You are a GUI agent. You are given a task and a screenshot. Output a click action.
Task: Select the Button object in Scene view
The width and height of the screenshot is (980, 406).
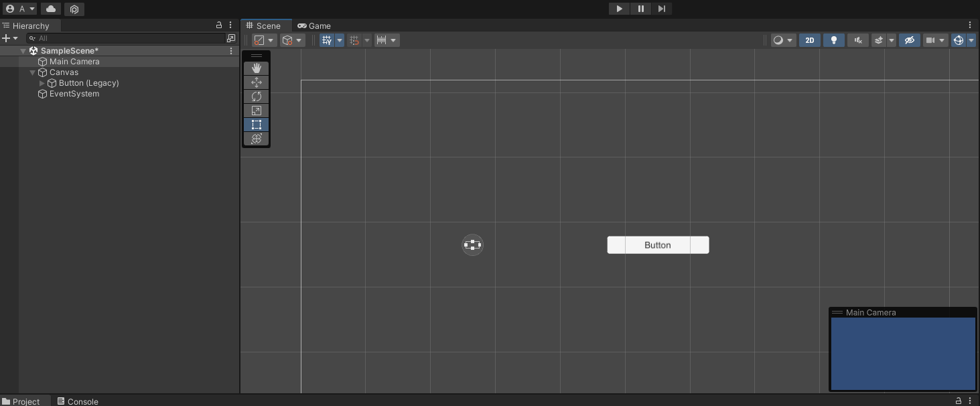coord(658,245)
